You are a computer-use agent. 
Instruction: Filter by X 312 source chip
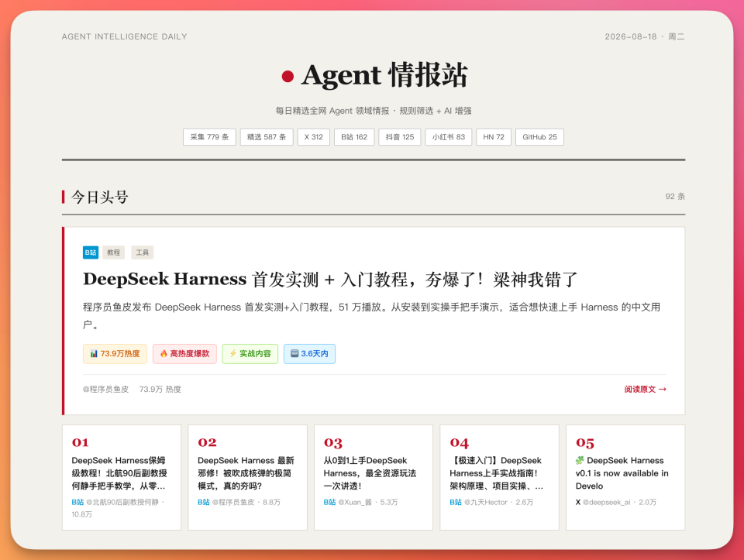click(x=314, y=137)
